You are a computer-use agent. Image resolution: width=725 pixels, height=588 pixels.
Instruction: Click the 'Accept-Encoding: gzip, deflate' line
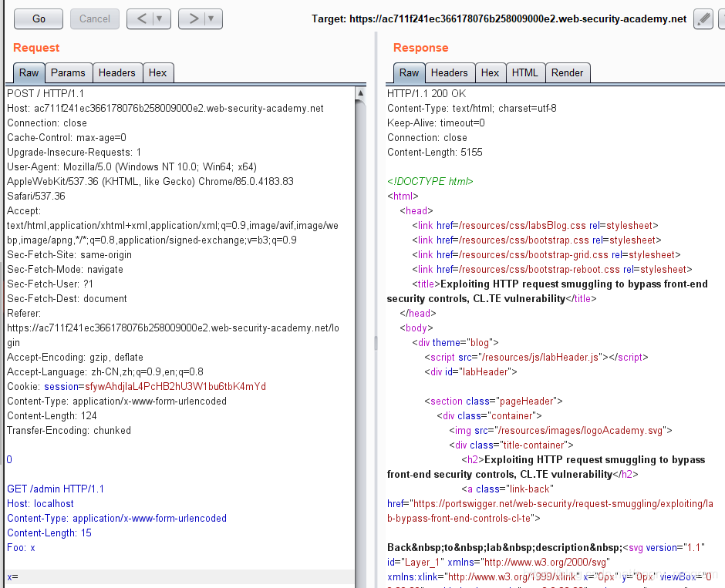pyautogui.click(x=75, y=357)
